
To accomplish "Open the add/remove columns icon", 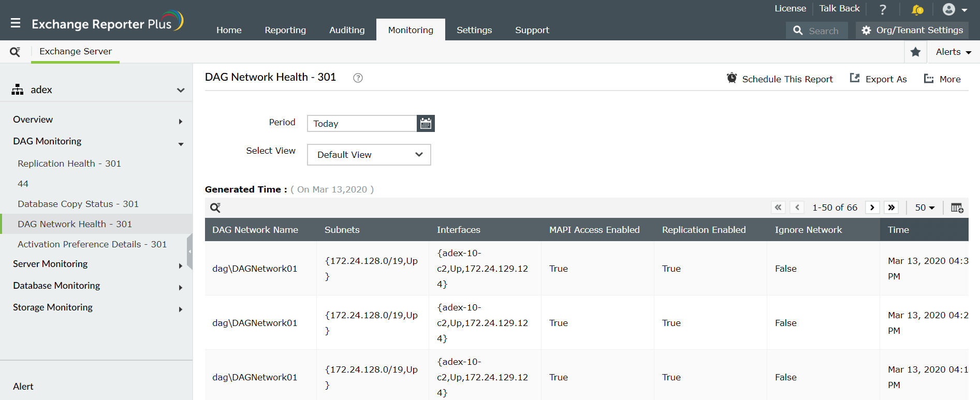I will 957,208.
